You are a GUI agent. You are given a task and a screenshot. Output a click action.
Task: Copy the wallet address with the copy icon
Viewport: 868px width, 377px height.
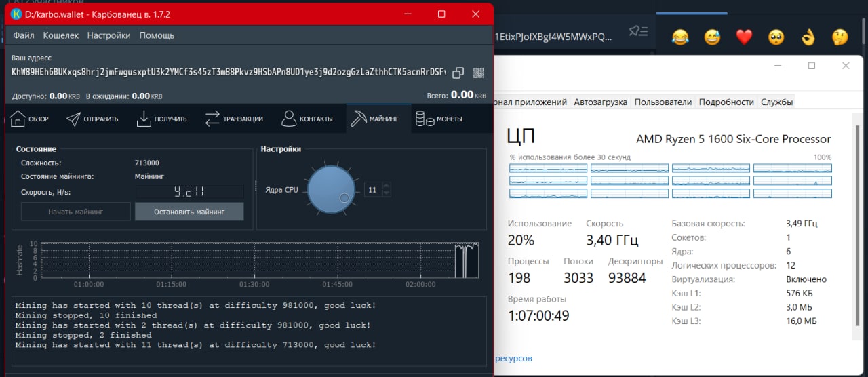(x=458, y=73)
